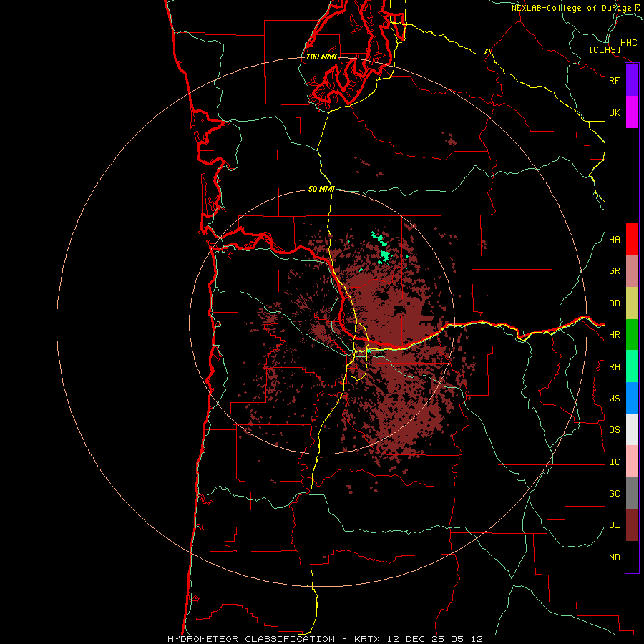Click the 'UK' legend label
Viewport: 644px width, 644px height.
[x=614, y=112]
